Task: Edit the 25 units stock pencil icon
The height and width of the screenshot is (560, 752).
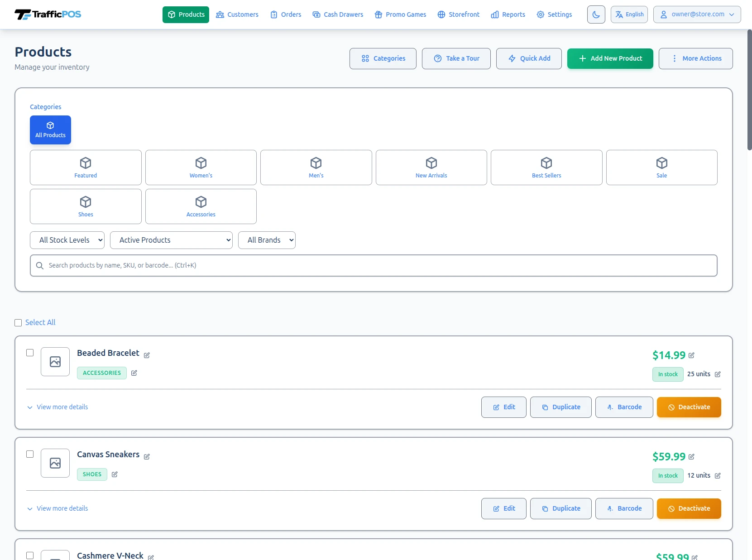Action: pyautogui.click(x=718, y=374)
